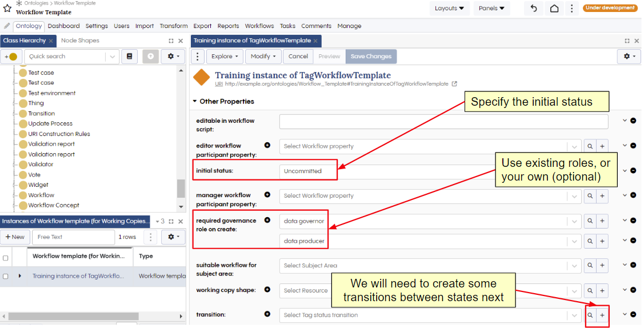Search for a Tag status transition
The height and width of the screenshot is (328, 644).
pyautogui.click(x=590, y=315)
